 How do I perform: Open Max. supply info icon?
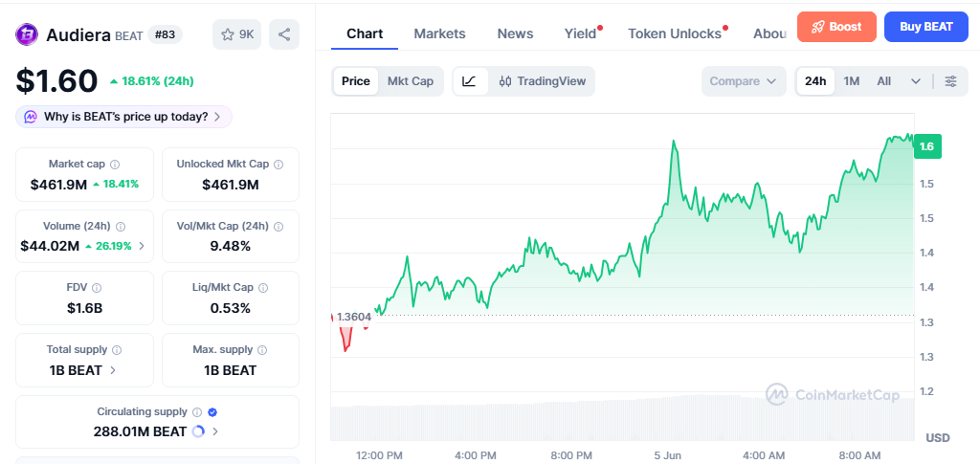point(262,350)
